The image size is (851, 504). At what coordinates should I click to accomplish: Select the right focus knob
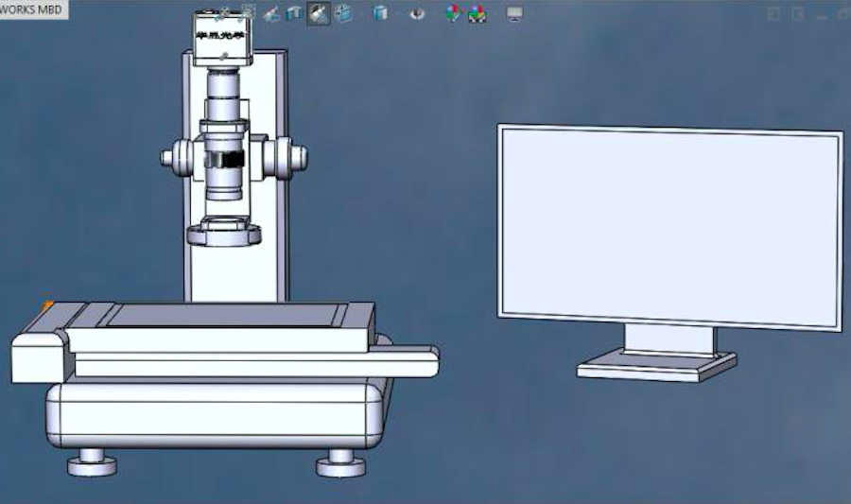point(286,156)
